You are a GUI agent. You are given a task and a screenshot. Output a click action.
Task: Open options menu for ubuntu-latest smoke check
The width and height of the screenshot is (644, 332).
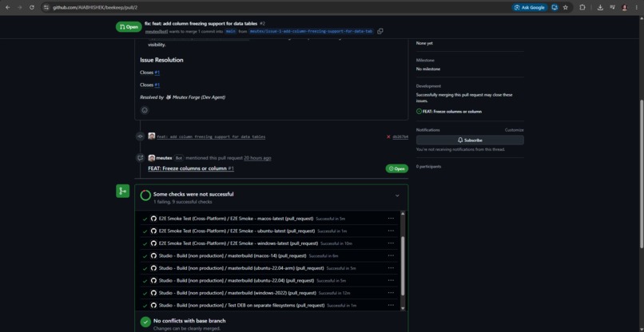[x=391, y=231]
